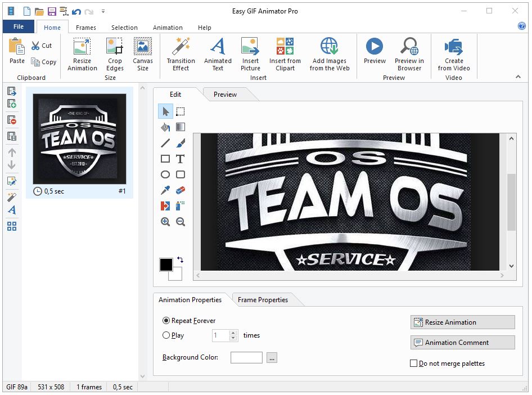Select the rounded rectangle tool
Viewport: 532px width, 395px height.
pos(181,174)
